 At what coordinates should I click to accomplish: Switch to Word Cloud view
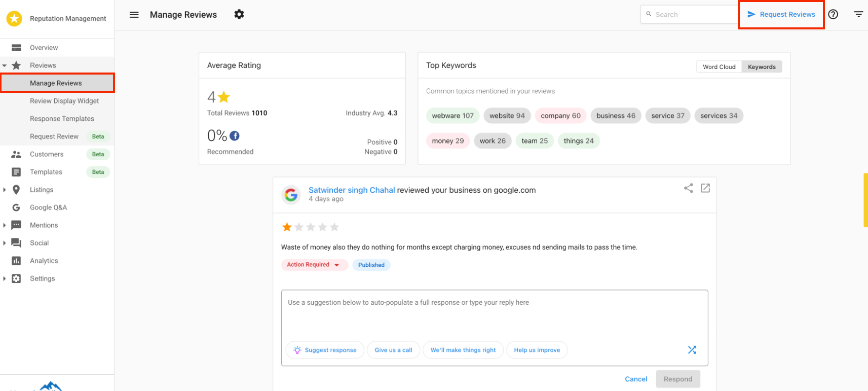click(x=719, y=66)
